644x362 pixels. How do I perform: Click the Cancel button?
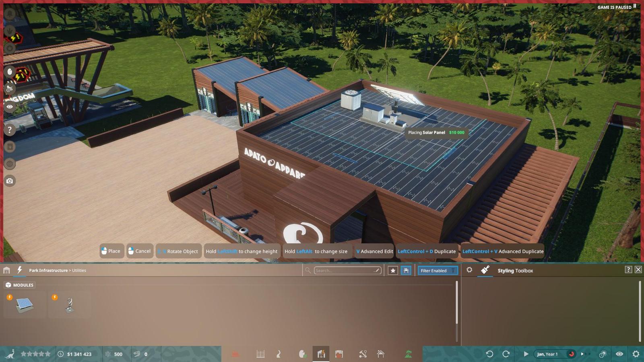140,251
